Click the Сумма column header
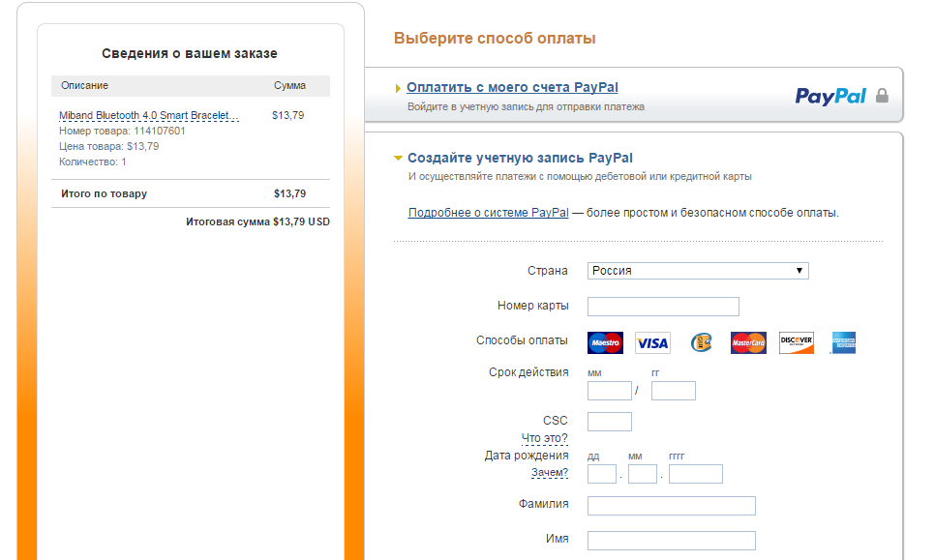This screenshot has width=935, height=560. tap(289, 85)
